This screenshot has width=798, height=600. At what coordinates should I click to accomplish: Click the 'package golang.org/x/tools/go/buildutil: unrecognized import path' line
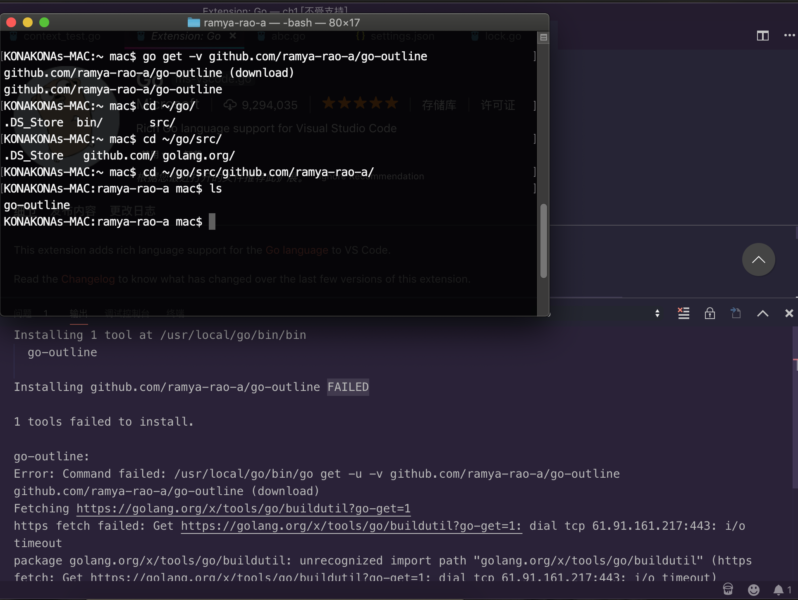coord(382,560)
